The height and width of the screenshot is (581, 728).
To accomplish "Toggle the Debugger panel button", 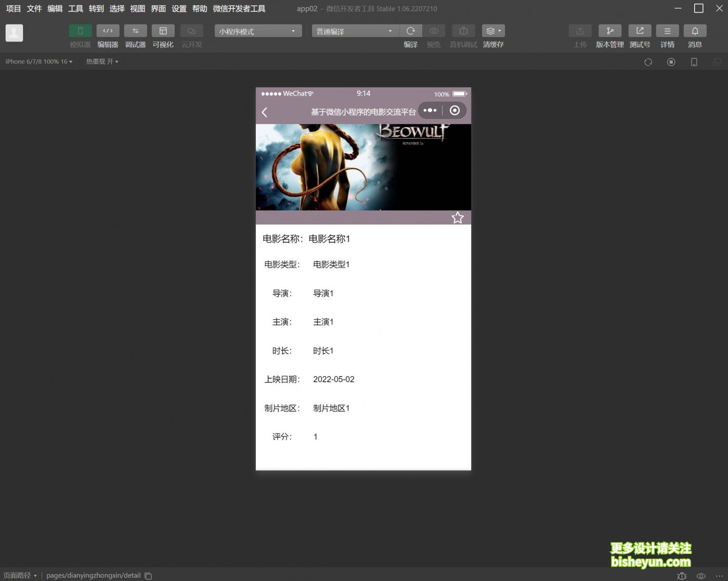I will (135, 31).
